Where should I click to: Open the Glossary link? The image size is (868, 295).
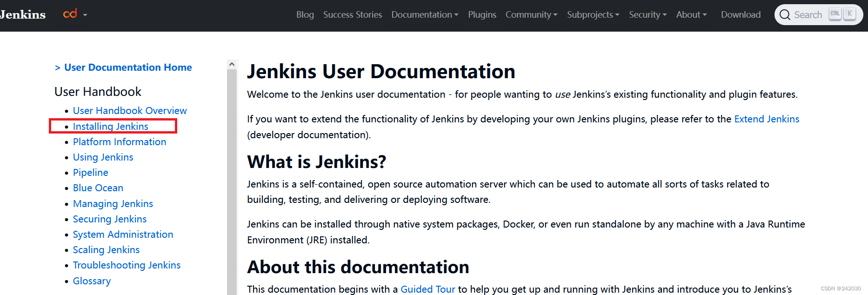[x=92, y=281]
